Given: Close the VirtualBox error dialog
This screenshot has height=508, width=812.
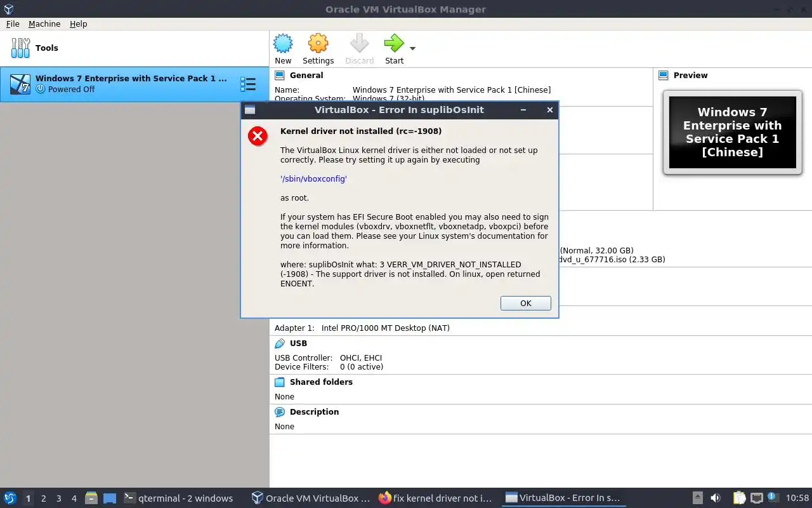Looking at the screenshot, I should (x=550, y=110).
